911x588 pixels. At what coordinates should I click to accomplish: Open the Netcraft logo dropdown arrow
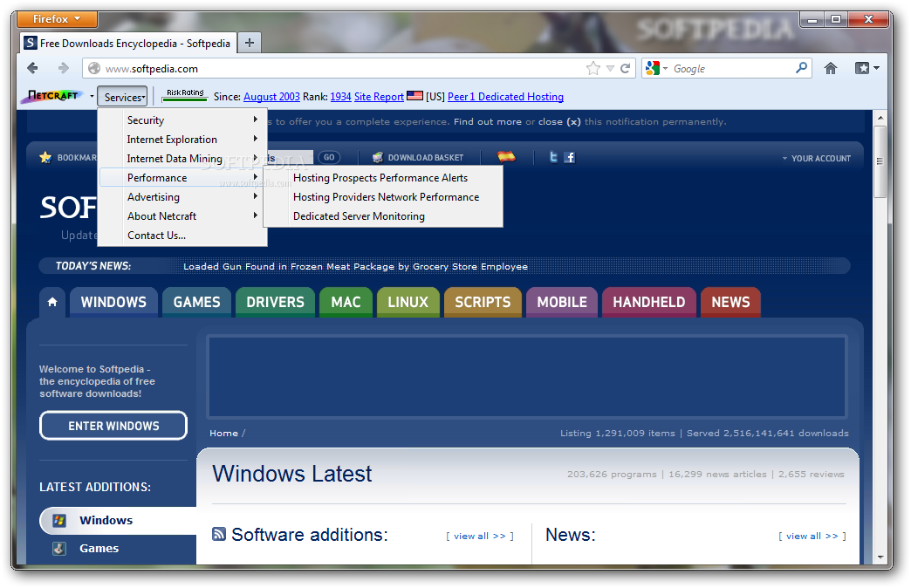tap(92, 96)
